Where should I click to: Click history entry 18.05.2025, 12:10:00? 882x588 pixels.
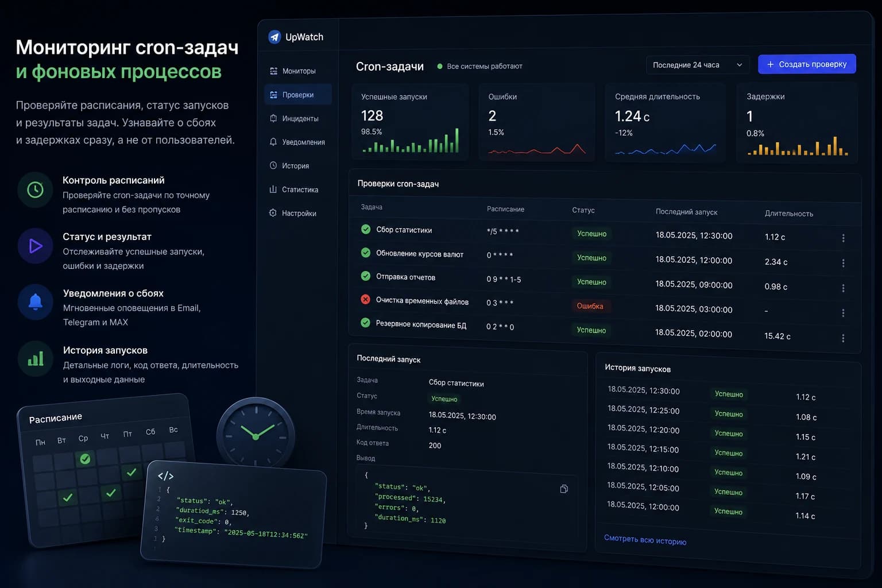coord(643,468)
